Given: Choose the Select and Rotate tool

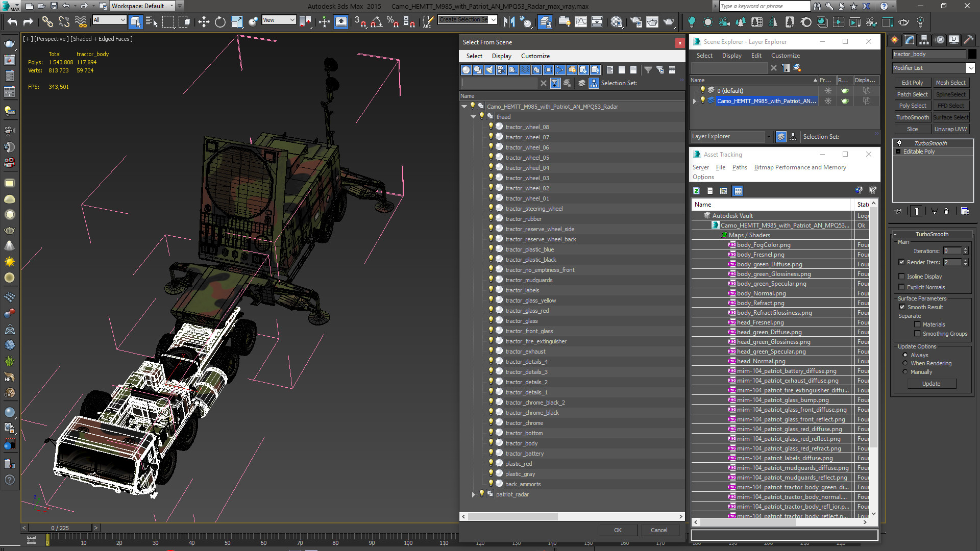Looking at the screenshot, I should pos(220,21).
